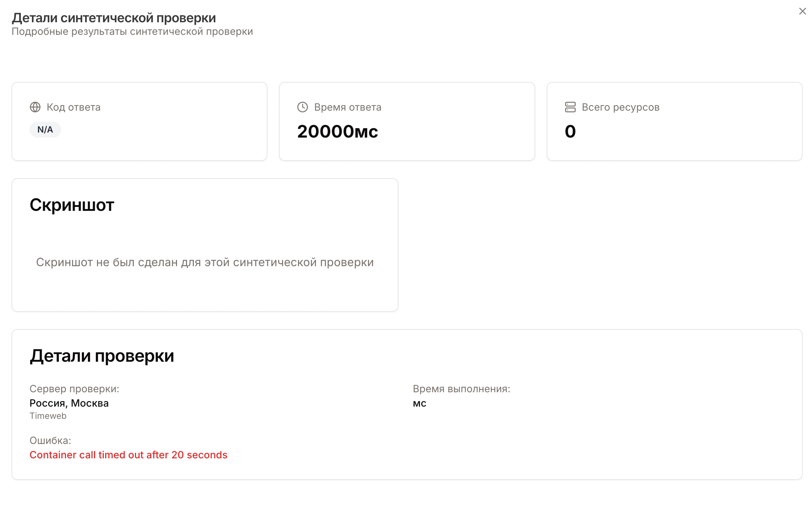Select the Детали проверки section header
812x523 pixels.
(102, 356)
